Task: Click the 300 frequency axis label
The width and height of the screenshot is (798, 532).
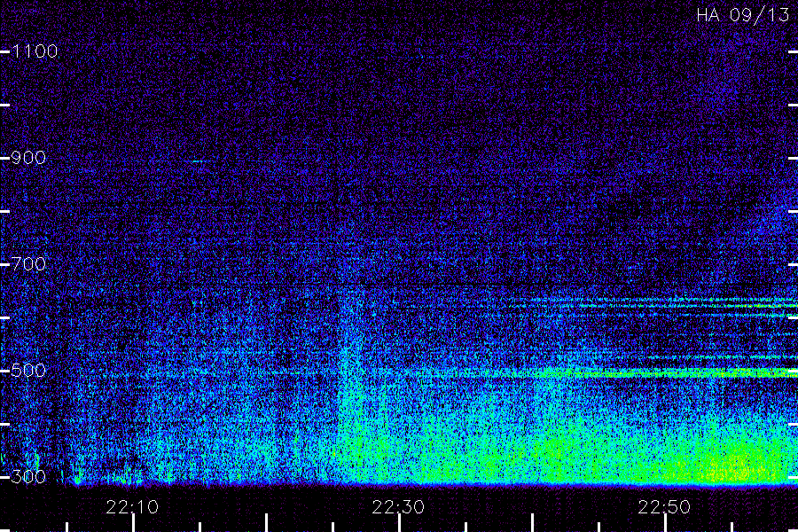Action: click(28, 477)
